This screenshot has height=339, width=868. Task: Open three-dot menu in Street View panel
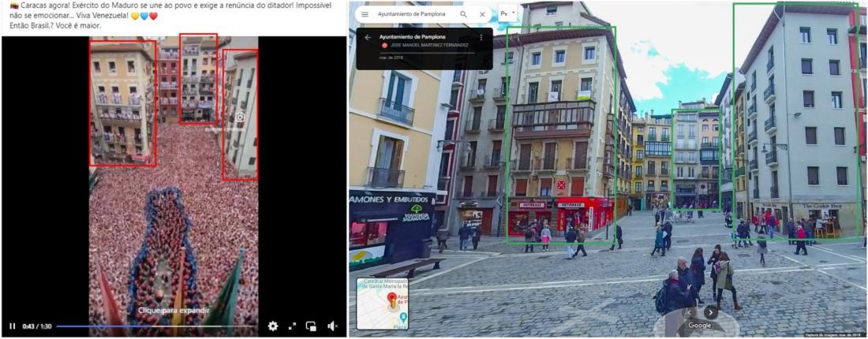click(x=481, y=37)
